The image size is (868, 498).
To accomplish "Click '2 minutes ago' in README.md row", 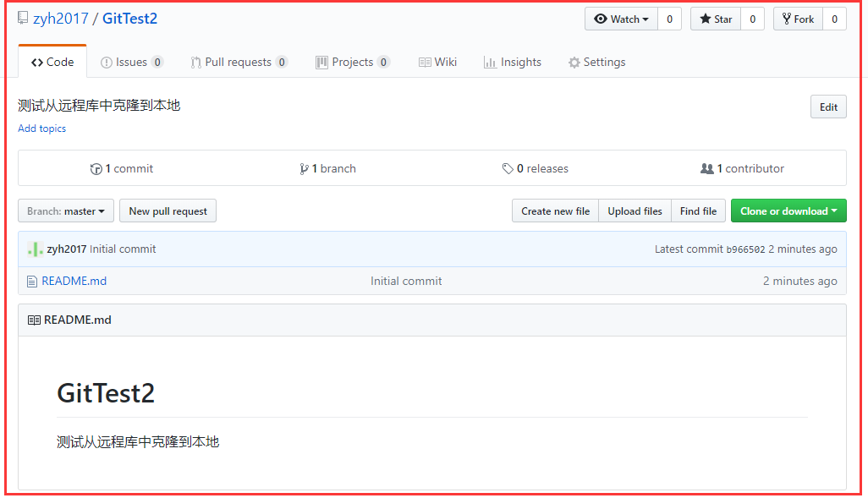I will point(800,281).
